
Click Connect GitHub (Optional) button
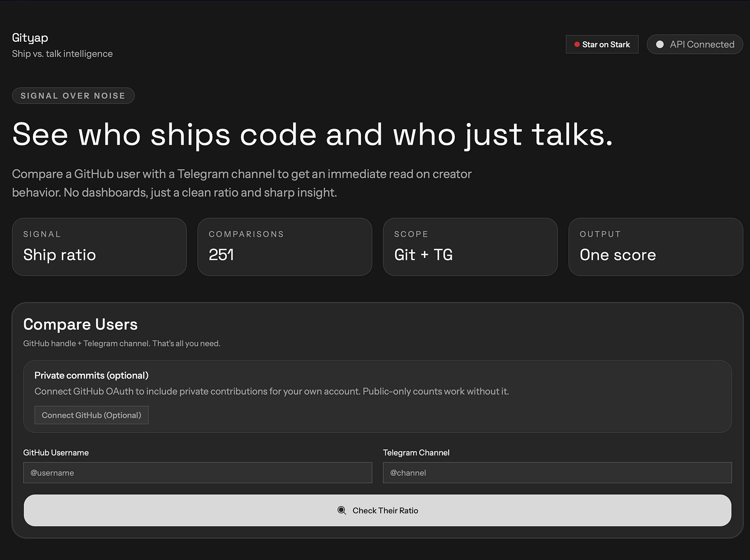tap(91, 415)
